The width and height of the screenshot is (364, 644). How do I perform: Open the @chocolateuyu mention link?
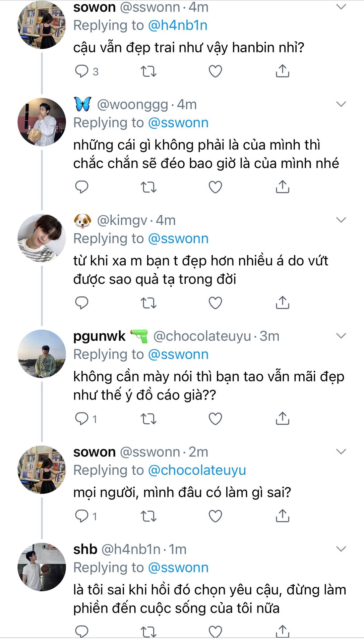pos(197,470)
